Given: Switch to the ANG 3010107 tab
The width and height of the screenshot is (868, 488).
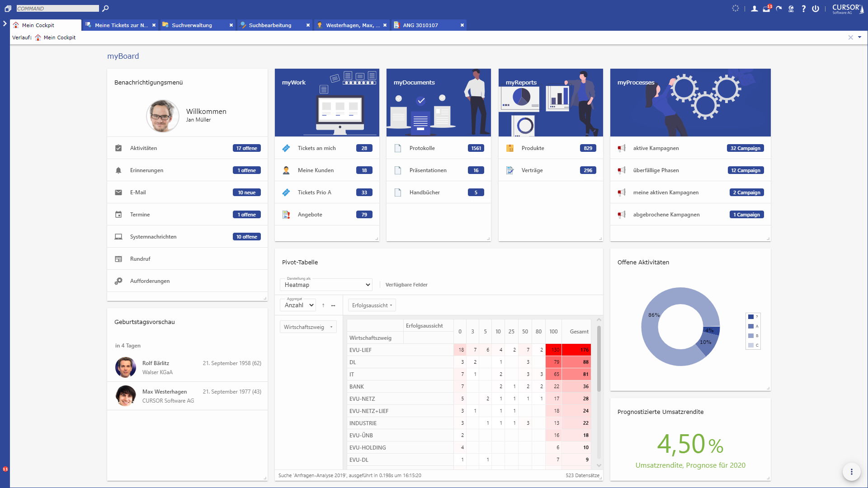Looking at the screenshot, I should point(420,25).
